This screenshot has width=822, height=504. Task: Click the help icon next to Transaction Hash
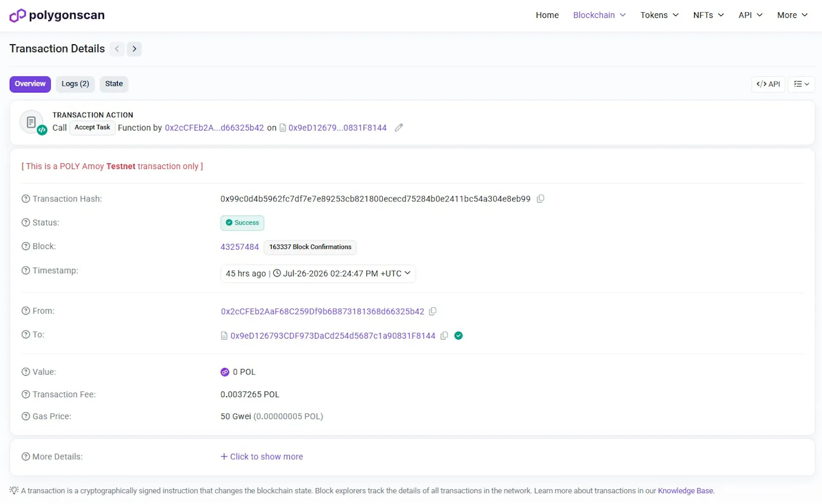point(26,199)
